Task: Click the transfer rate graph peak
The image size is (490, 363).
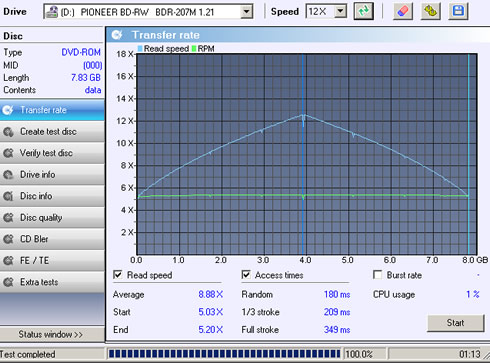Action: (304, 115)
